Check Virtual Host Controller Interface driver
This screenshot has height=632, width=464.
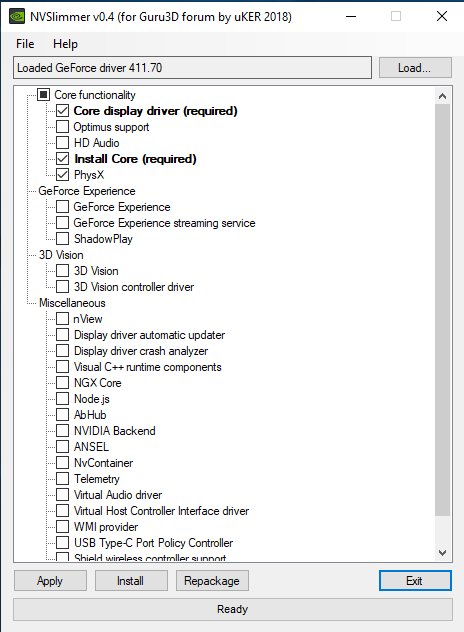pyautogui.click(x=62, y=510)
